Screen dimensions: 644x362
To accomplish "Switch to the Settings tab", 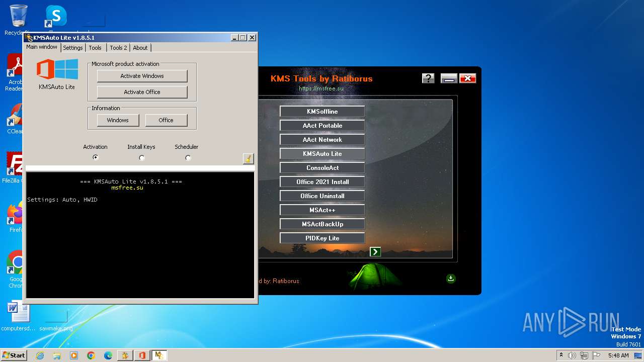I will [x=73, y=48].
